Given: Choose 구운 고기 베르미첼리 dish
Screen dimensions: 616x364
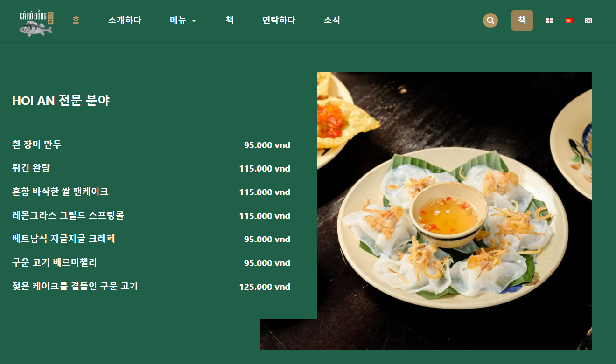Looking at the screenshot, I should 55,263.
